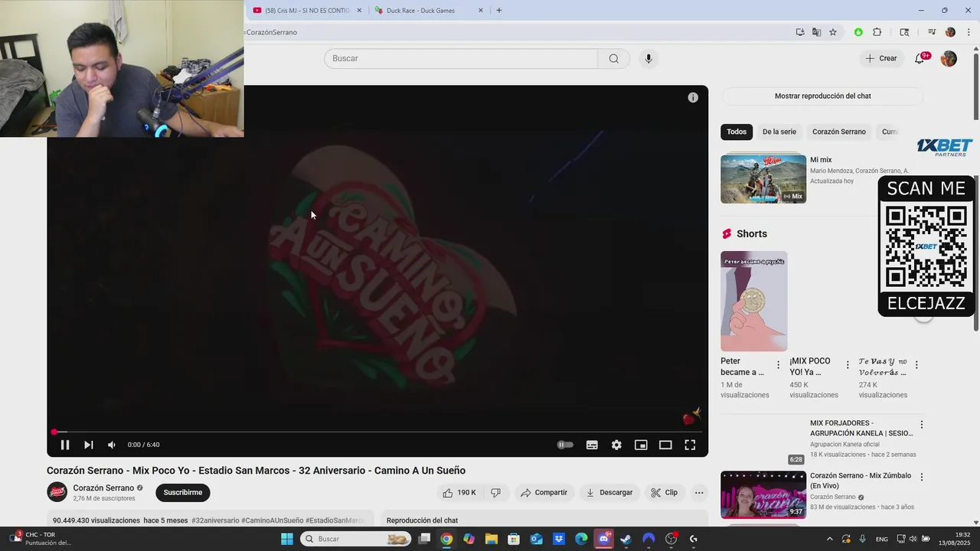
Task: Open the Corazón Serrano channel avatar
Action: click(57, 492)
